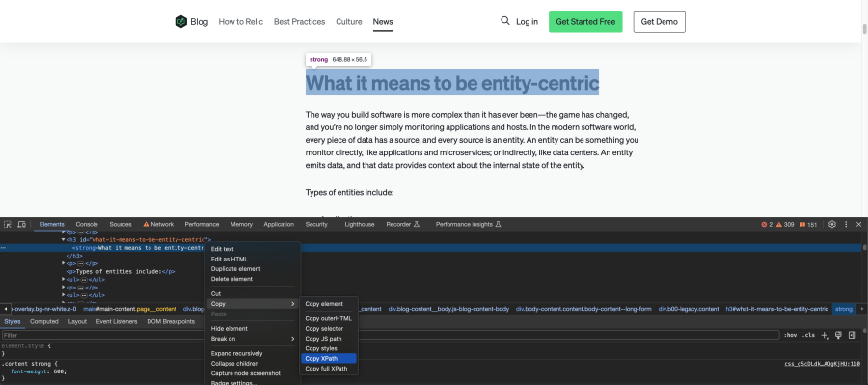The width and height of the screenshot is (868, 385).
Task: Open the Copy submenu arrow
Action: (x=293, y=304)
